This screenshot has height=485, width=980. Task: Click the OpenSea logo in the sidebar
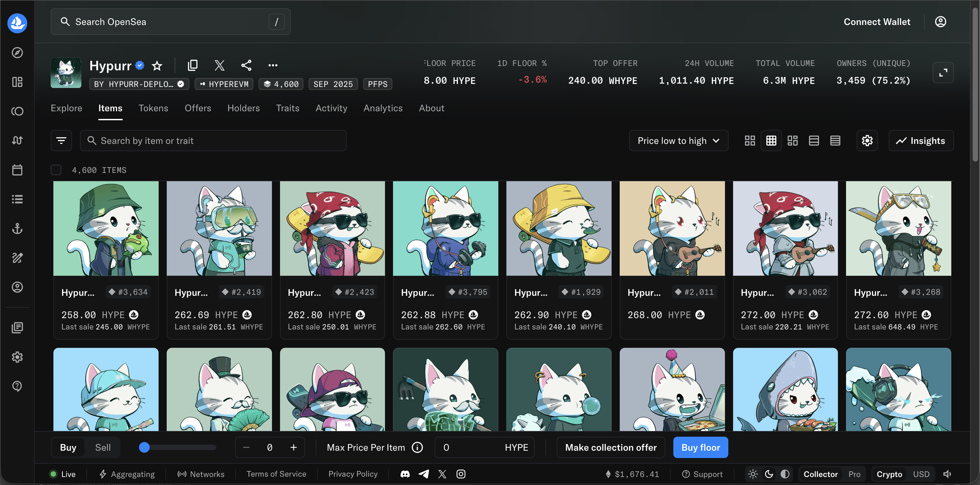point(17,23)
